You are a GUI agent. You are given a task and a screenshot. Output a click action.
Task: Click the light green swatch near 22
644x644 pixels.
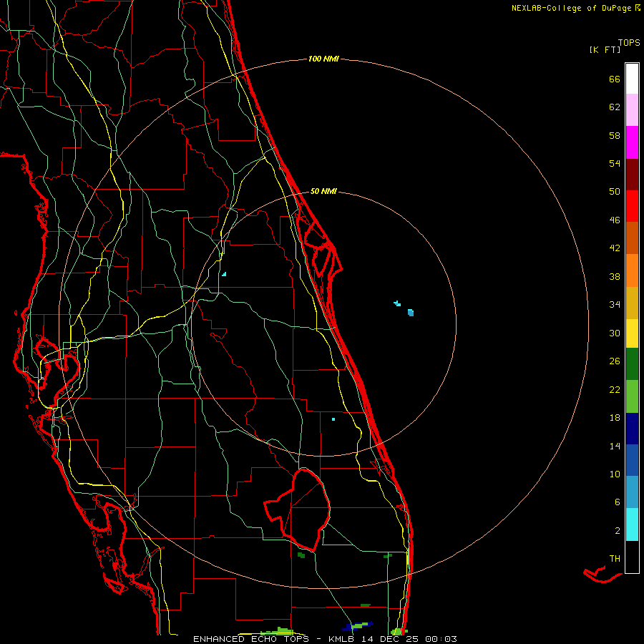632,396
